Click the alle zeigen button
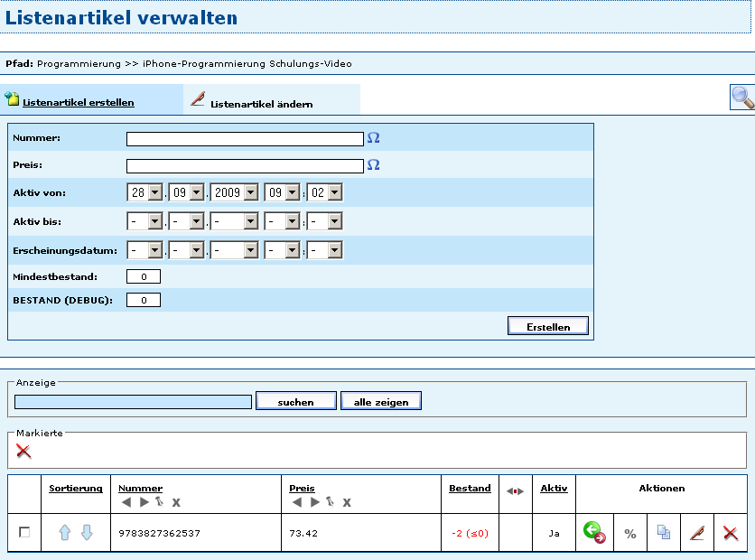755x560 pixels. pyautogui.click(x=380, y=401)
